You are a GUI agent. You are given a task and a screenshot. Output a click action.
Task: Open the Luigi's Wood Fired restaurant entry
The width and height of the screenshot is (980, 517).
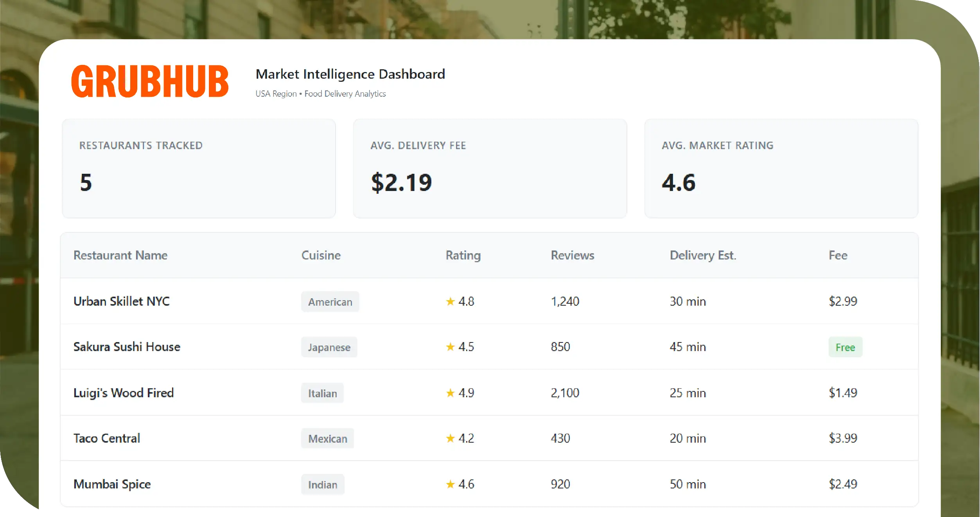[x=124, y=393]
